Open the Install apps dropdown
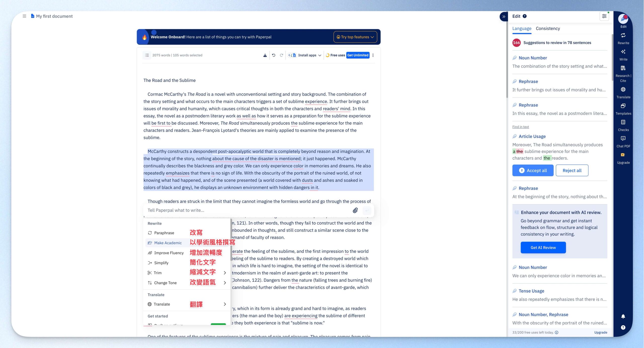This screenshot has width=644, height=348. [305, 55]
